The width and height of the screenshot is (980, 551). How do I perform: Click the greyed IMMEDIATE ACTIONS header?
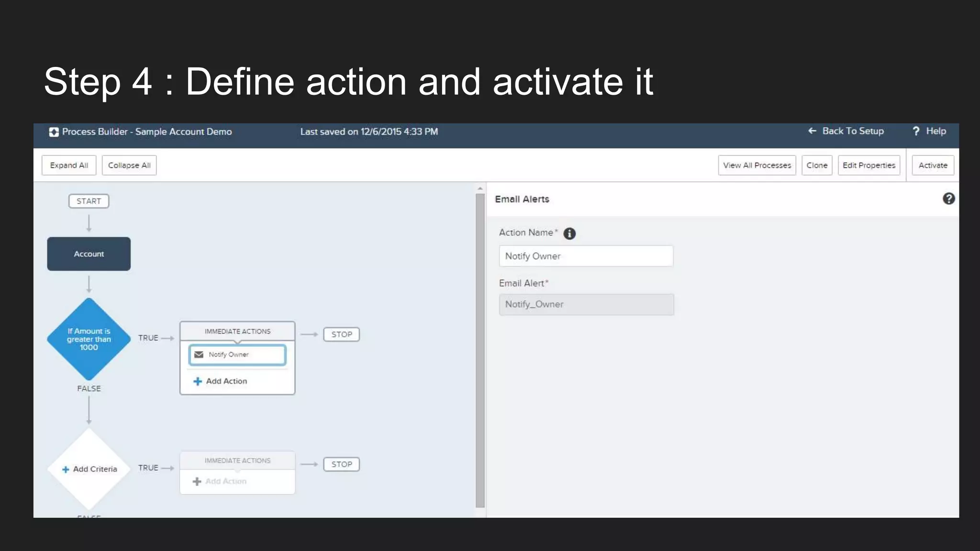click(x=237, y=461)
